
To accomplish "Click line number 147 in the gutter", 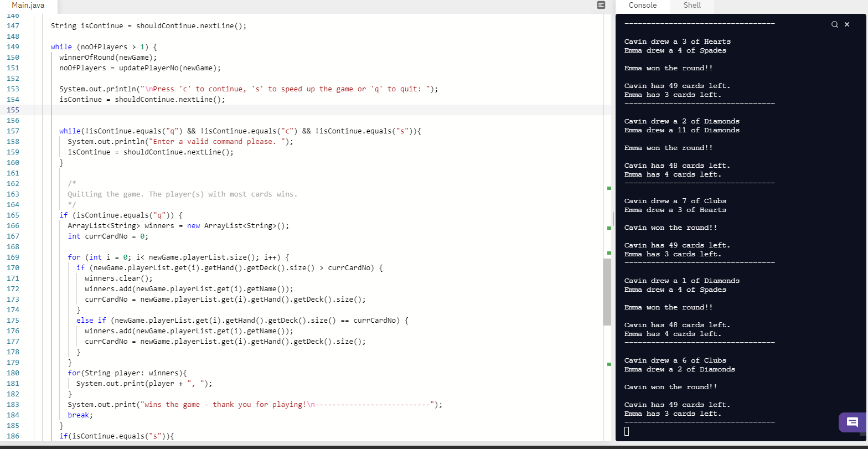I will click(13, 26).
